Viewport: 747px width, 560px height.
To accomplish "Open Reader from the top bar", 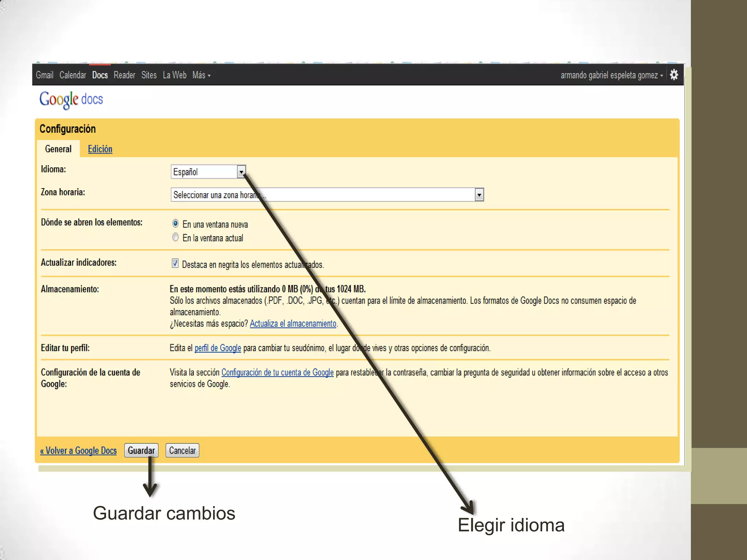I will [x=124, y=75].
